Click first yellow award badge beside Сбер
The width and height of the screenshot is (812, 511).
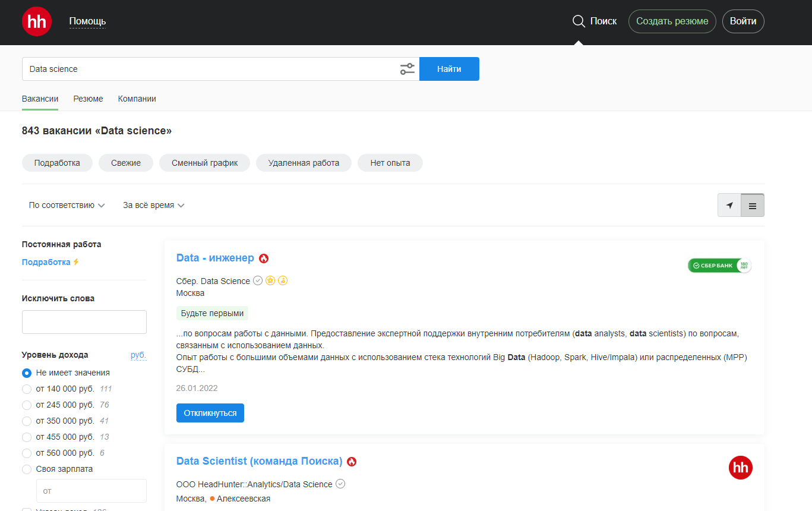(270, 281)
